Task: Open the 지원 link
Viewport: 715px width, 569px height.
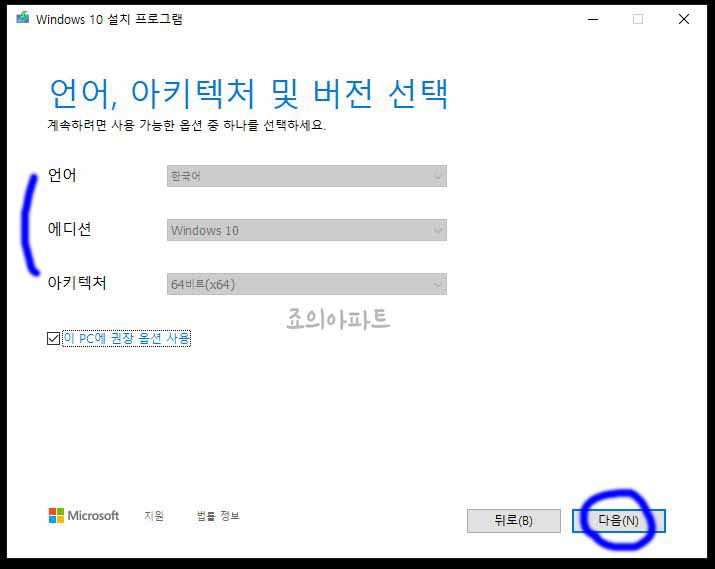Action: (154, 516)
